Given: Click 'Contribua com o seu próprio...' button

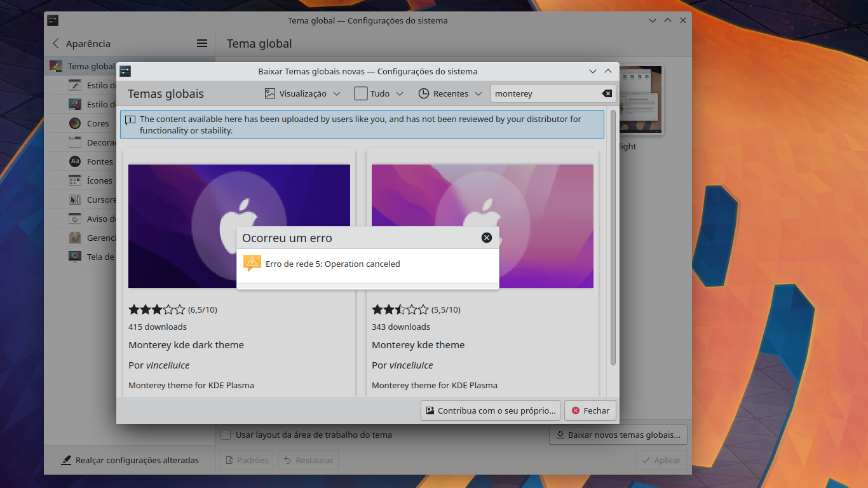Looking at the screenshot, I should (491, 410).
